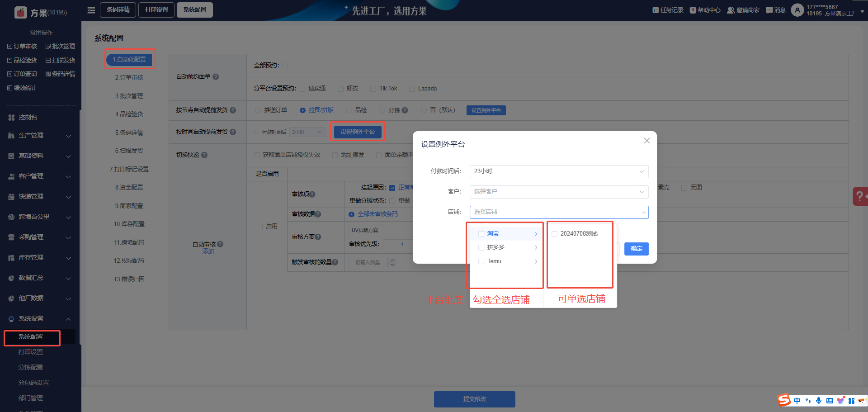Check the 全部预约 checkbox
868x412 pixels.
coord(285,66)
